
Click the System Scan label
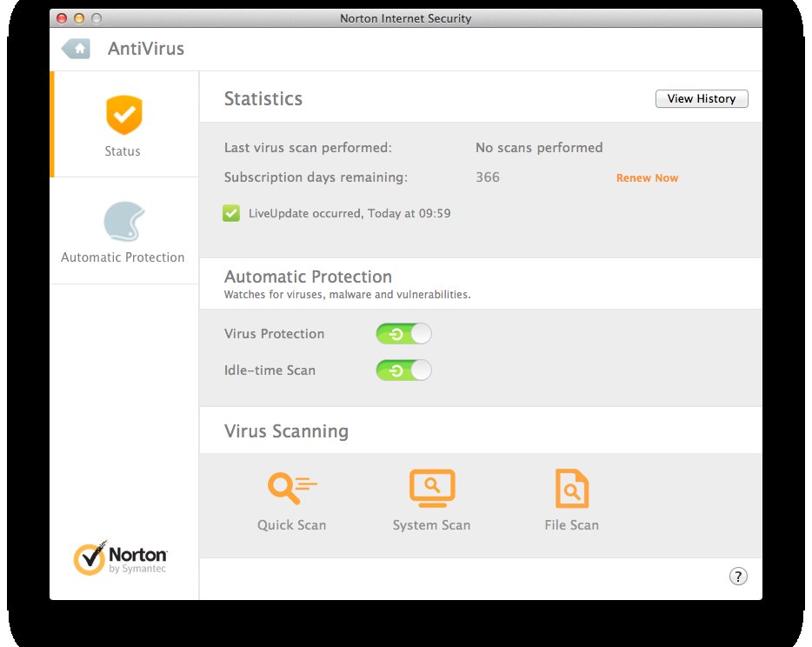pyautogui.click(x=431, y=525)
